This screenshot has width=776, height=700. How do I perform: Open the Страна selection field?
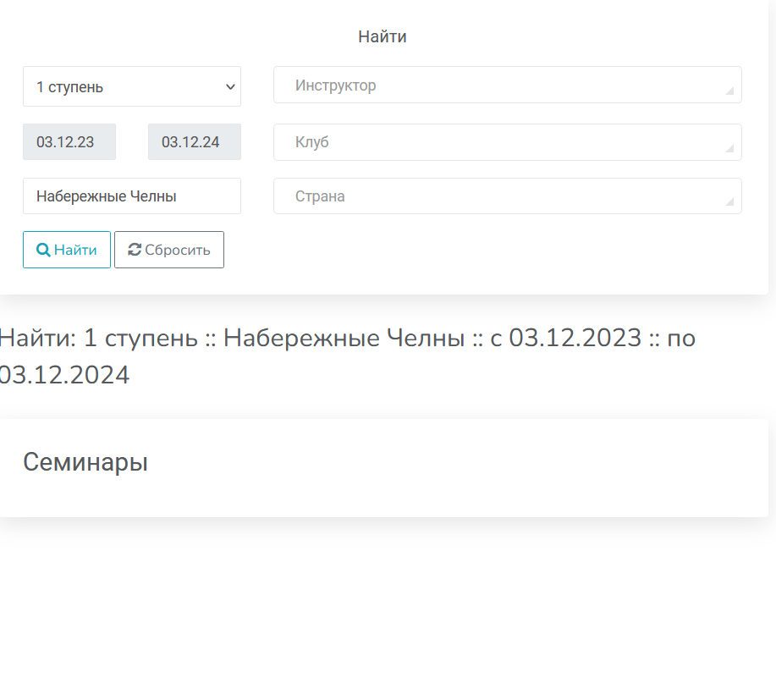pyautogui.click(x=499, y=196)
